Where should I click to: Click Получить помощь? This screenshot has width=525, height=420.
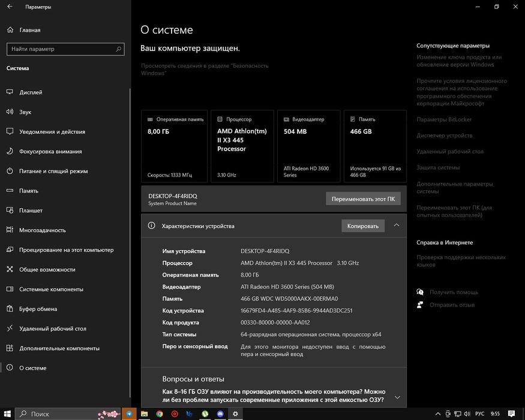(x=454, y=292)
